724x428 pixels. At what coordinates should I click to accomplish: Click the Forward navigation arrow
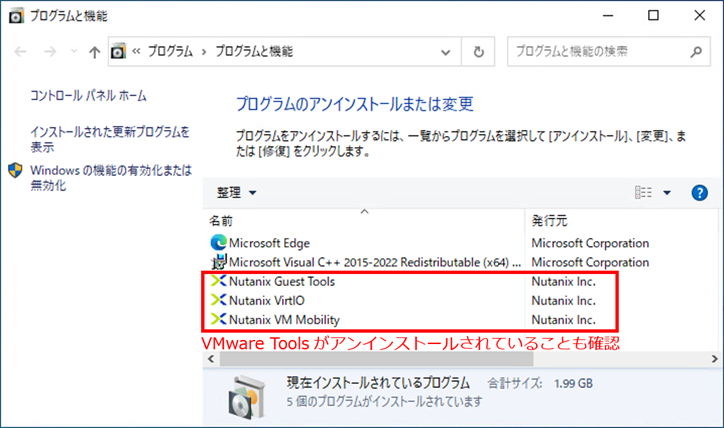50,52
